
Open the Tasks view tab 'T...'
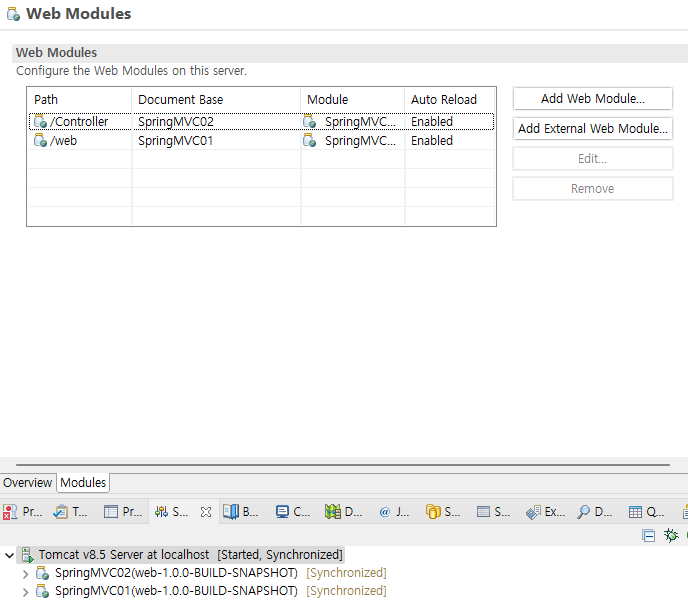pos(71,511)
